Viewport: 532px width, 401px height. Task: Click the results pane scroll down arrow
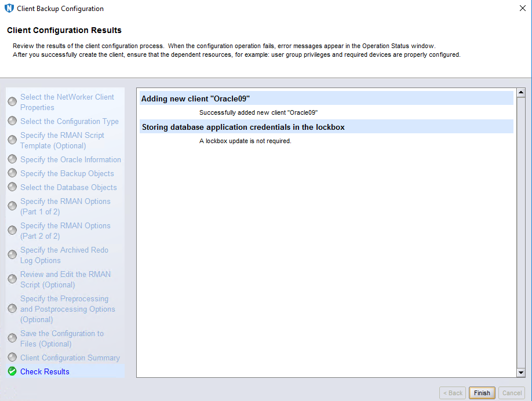[x=520, y=373]
